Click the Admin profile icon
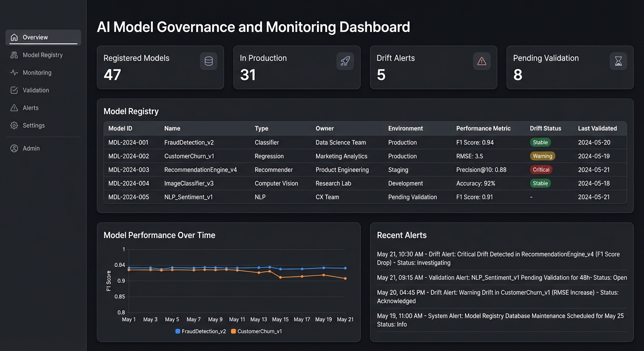This screenshot has width=644, height=351. [15, 148]
